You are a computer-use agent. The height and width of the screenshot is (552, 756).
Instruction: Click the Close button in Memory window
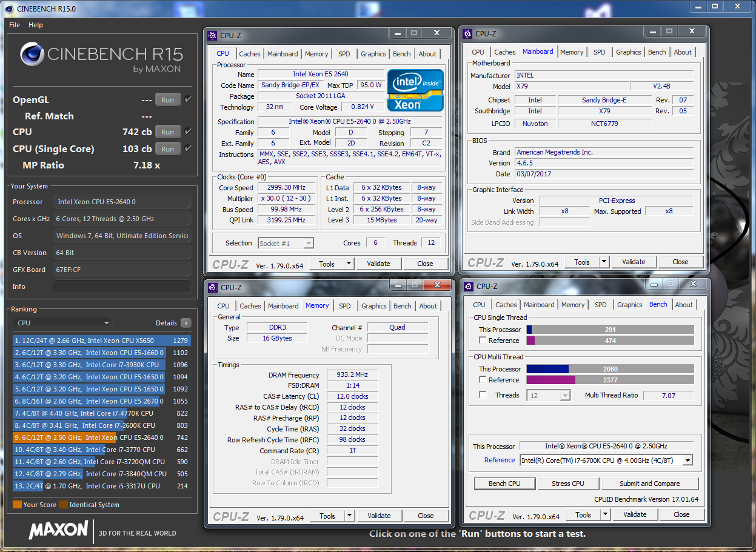(x=426, y=516)
